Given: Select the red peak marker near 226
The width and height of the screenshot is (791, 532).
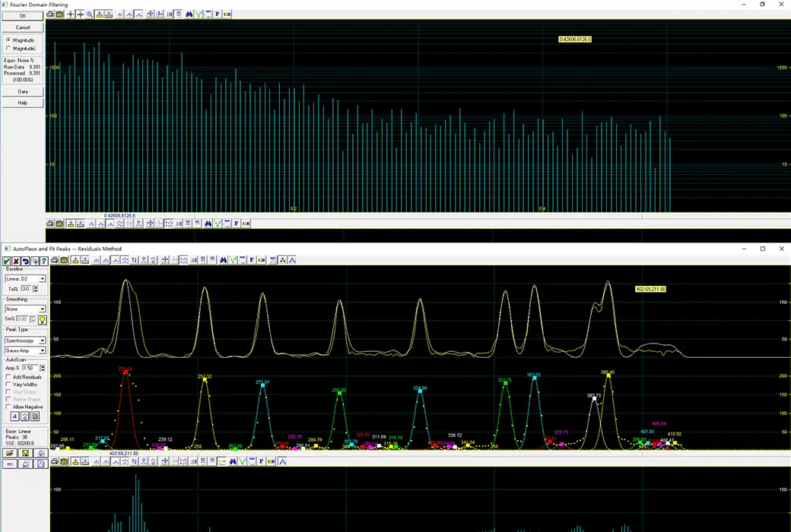Looking at the screenshot, I should point(125,372).
